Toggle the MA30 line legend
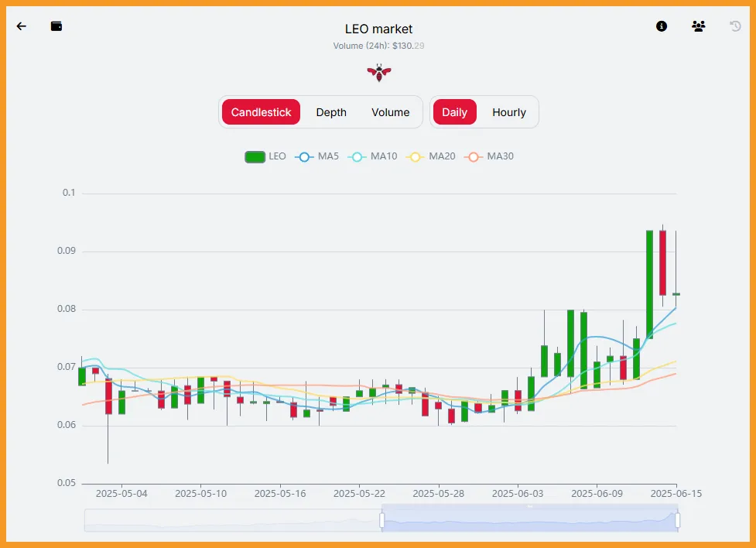 coord(489,156)
